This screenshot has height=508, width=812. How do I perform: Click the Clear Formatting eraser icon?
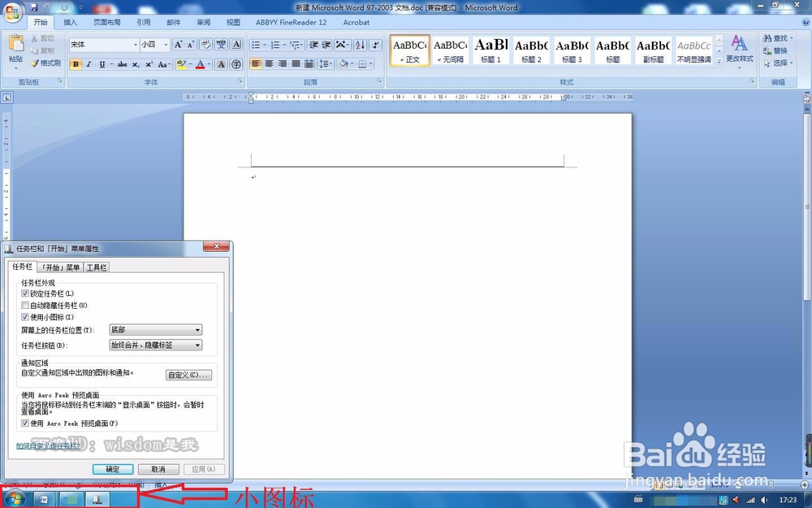pos(206,45)
